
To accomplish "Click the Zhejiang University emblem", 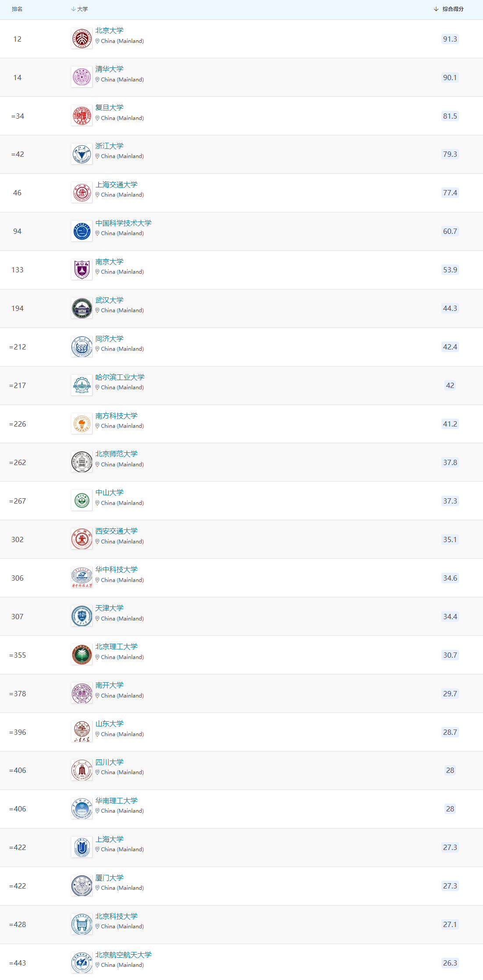I will [x=82, y=154].
